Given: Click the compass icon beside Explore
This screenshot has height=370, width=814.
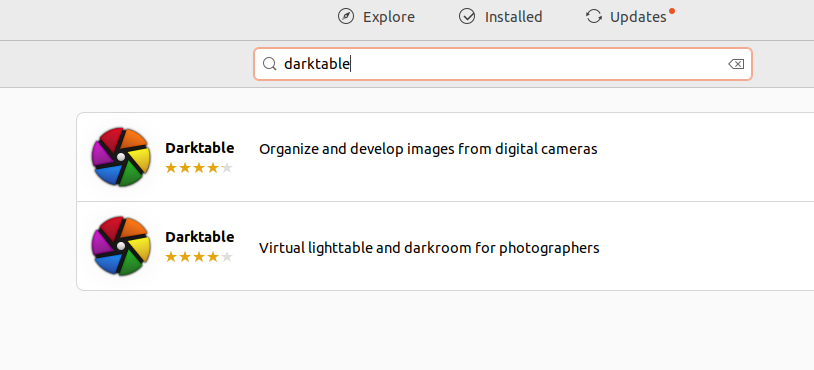Looking at the screenshot, I should pyautogui.click(x=346, y=17).
